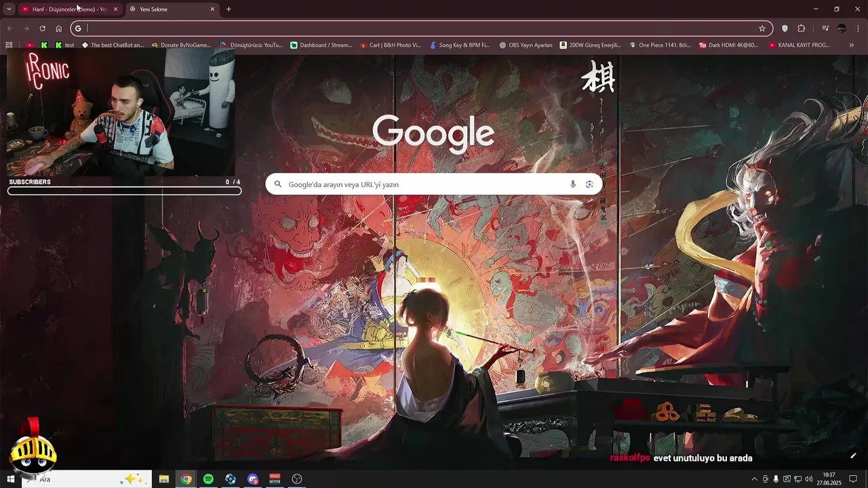
Task: Open the '200W Güneş Enerjili...' Amazon bookmark
Action: tap(591, 45)
